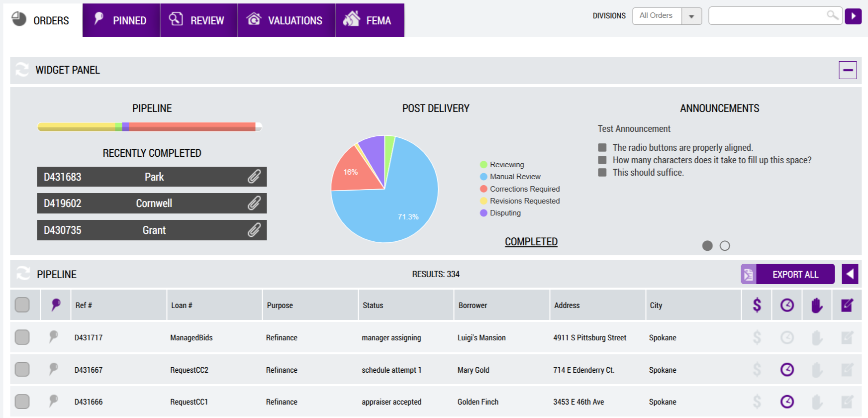
Task: Check 'The radio buttons are properly aligned' box
Action: coord(602,147)
